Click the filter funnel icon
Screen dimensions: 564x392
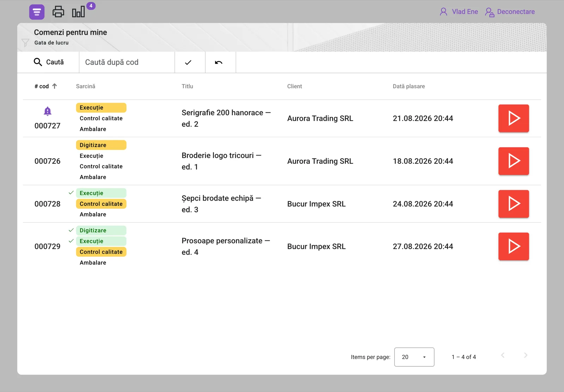click(25, 43)
